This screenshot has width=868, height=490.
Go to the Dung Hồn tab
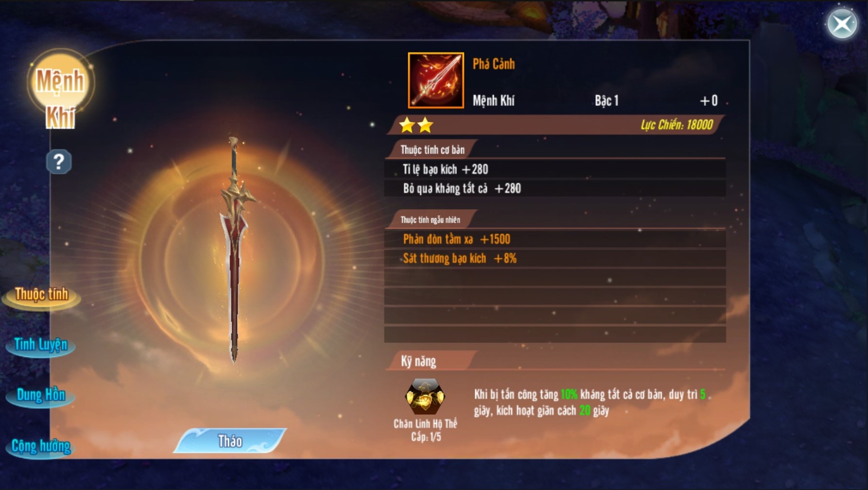[x=41, y=396]
